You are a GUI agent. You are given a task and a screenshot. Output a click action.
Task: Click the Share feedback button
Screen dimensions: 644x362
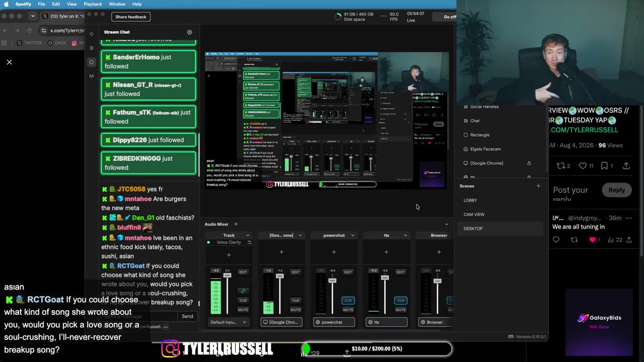[131, 17]
